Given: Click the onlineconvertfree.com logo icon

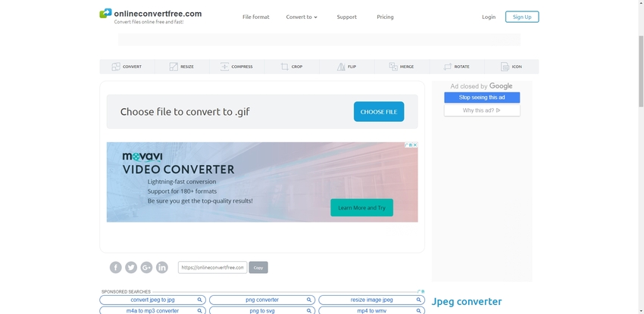Looking at the screenshot, I should (x=105, y=14).
